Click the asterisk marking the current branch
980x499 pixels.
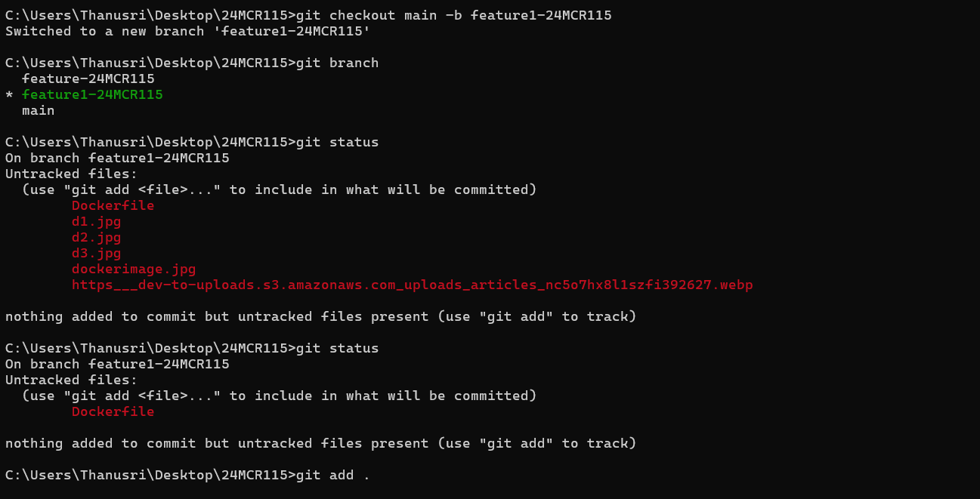pos(9,95)
